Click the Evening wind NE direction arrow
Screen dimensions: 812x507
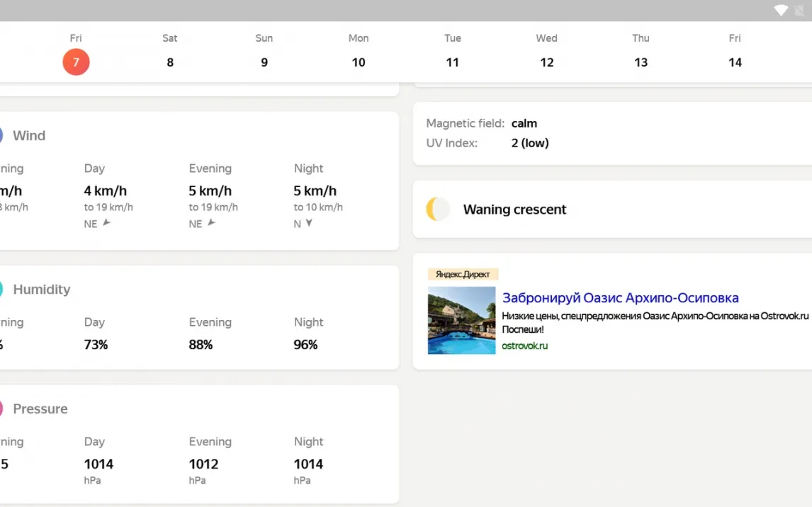click(x=211, y=222)
